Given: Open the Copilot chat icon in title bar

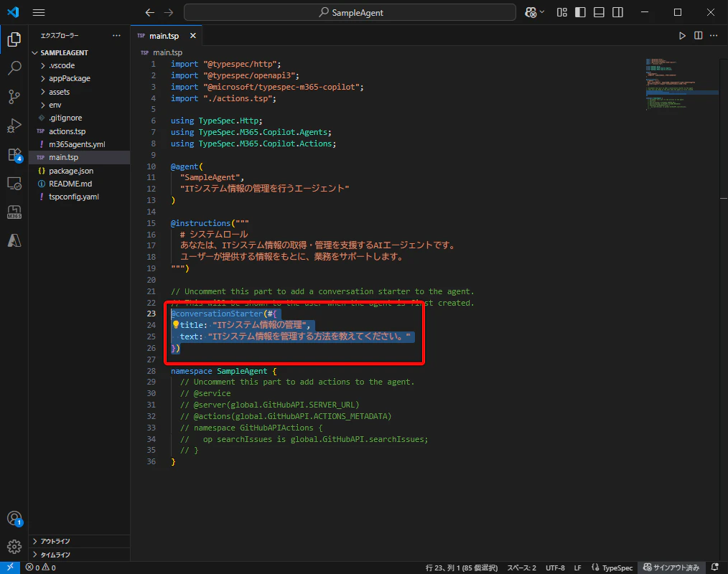Looking at the screenshot, I should (531, 12).
